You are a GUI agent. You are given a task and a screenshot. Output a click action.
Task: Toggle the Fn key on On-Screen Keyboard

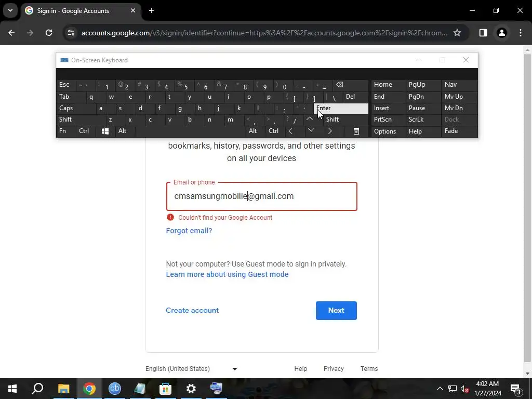pos(66,131)
